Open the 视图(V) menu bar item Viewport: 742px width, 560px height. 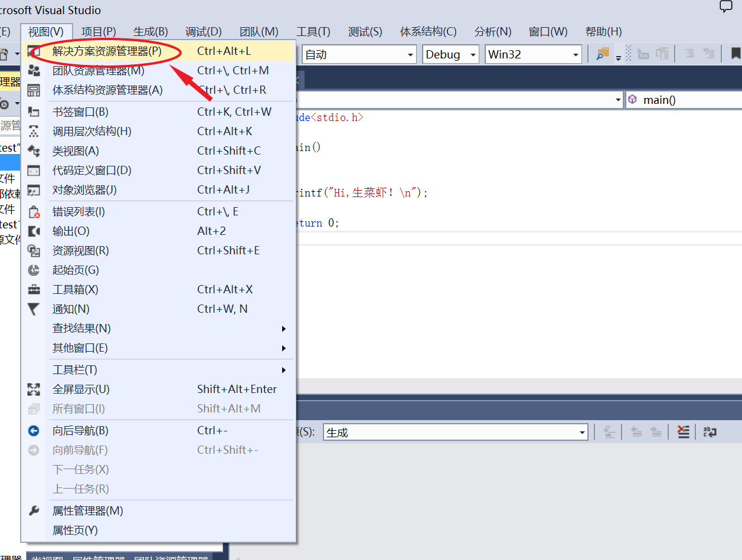[x=46, y=31]
